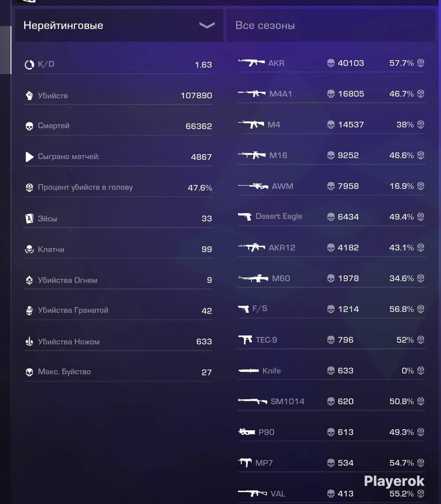Select the Desert Eagle pistol icon

click(x=245, y=217)
